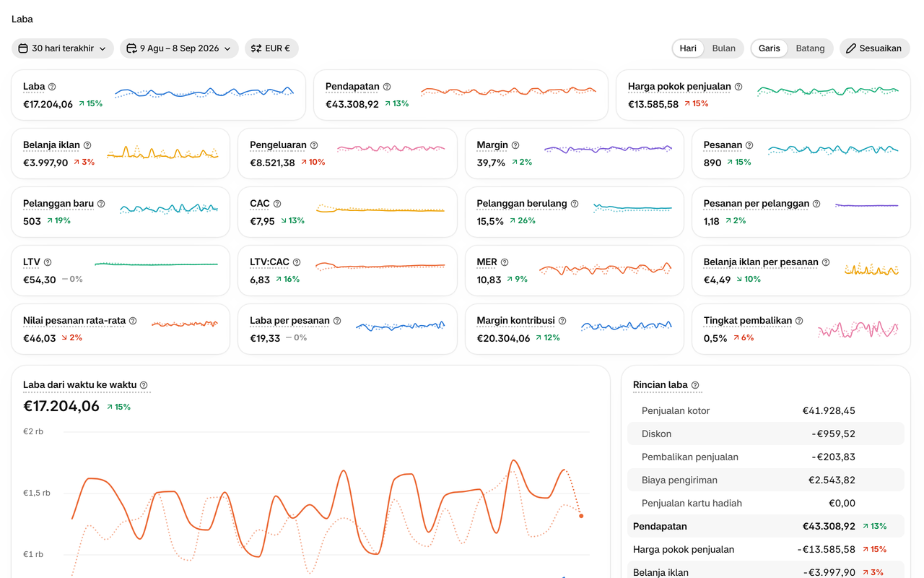Click help icon next to Pesanan card
This screenshot has width=924, height=578.
749,145
